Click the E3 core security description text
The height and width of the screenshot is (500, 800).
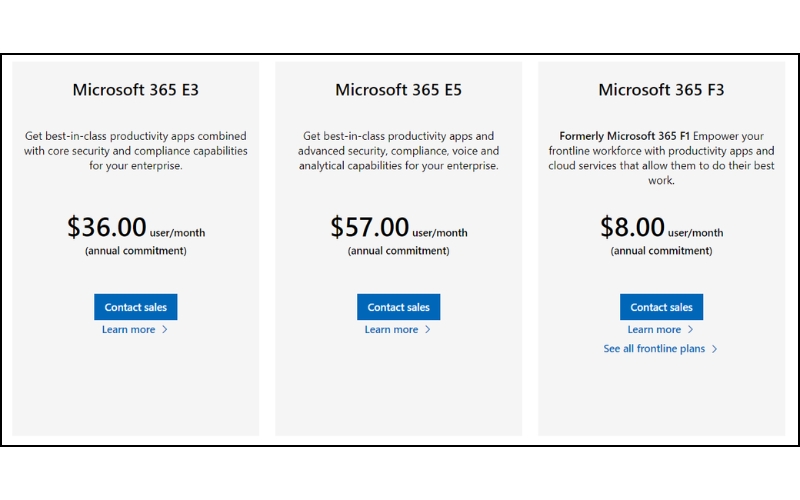click(136, 151)
